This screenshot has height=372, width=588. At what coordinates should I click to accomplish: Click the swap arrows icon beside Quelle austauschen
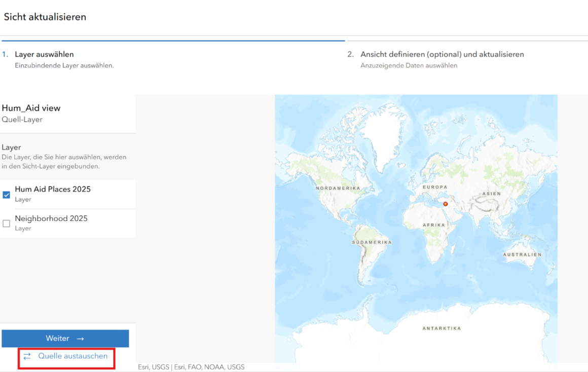tap(27, 356)
